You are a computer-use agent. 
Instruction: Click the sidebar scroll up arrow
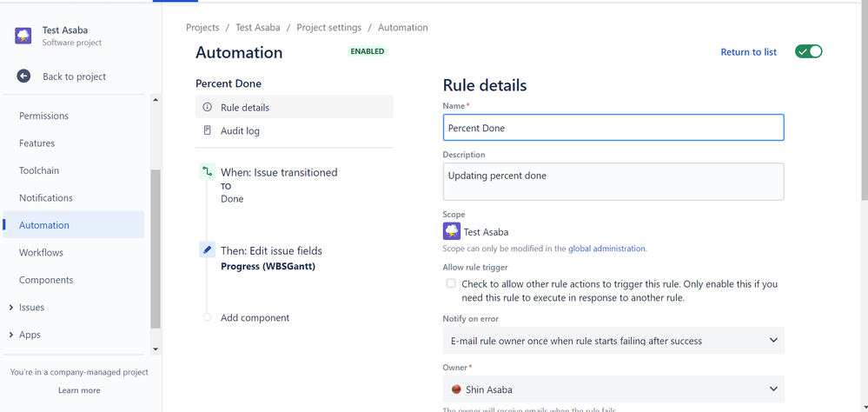point(155,100)
